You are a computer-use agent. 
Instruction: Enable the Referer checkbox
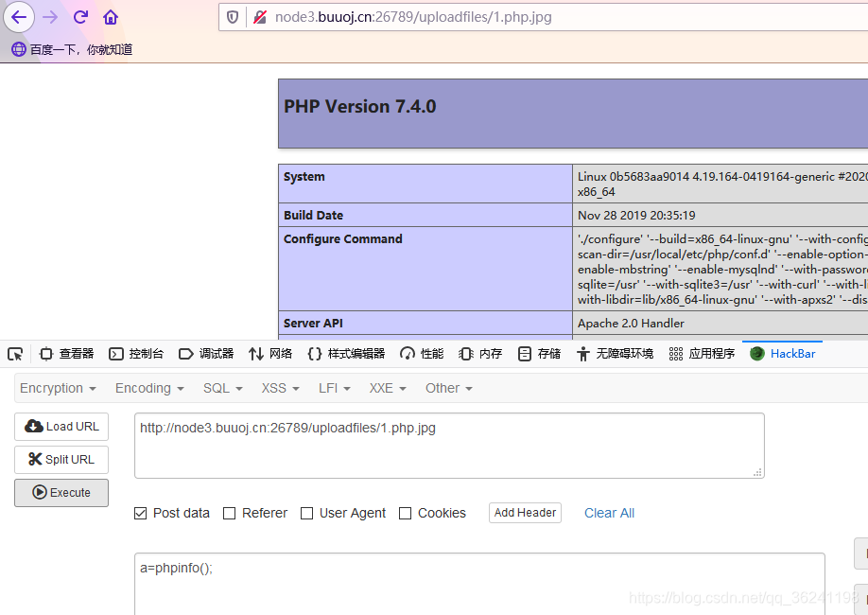click(x=229, y=513)
